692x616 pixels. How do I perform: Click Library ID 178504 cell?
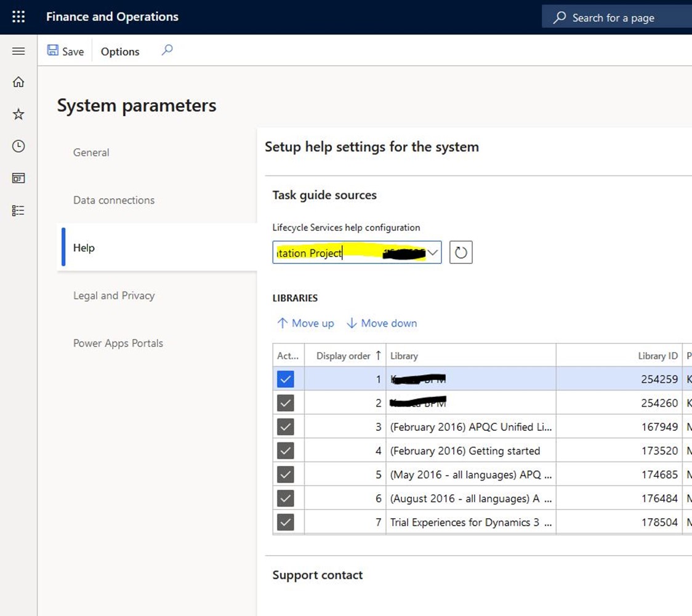pyautogui.click(x=619, y=522)
